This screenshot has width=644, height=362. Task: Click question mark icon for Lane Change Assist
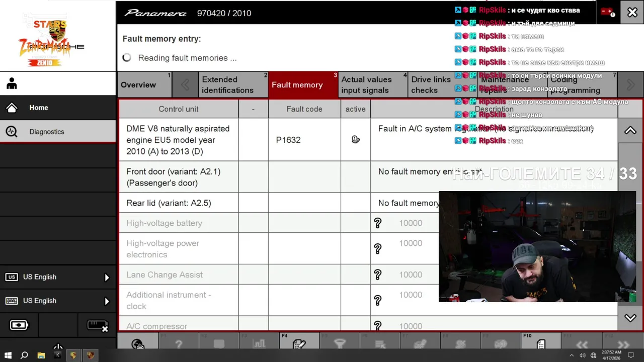click(x=378, y=275)
